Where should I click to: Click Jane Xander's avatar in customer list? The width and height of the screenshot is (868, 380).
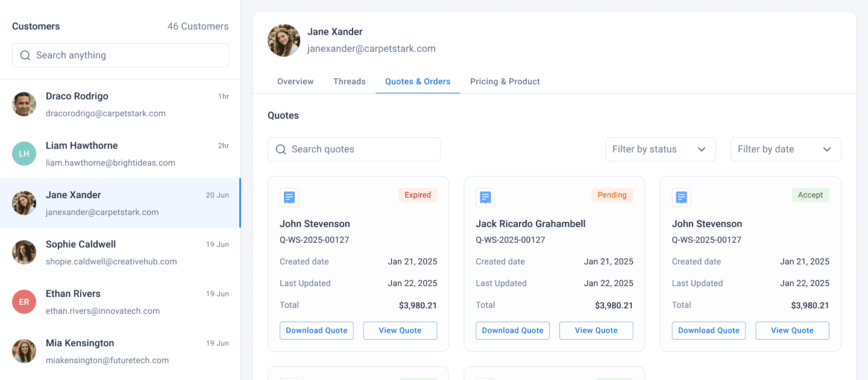pyautogui.click(x=24, y=203)
